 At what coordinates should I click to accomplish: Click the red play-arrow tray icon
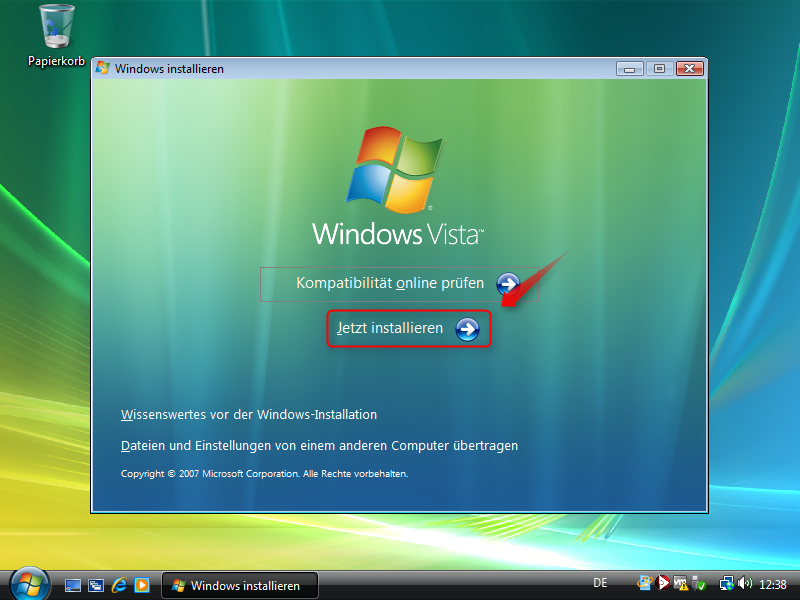coord(663,583)
